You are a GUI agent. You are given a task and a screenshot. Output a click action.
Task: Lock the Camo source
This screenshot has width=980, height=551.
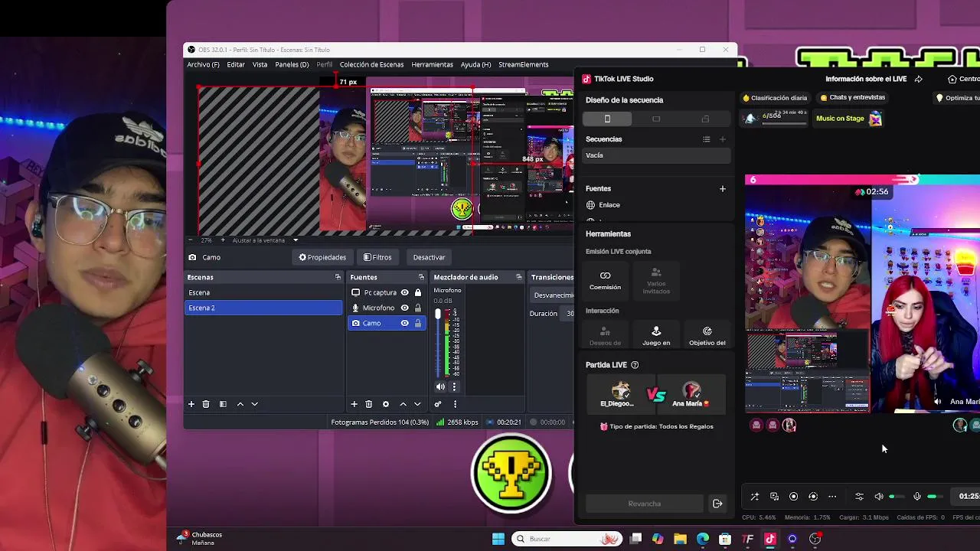pos(417,323)
